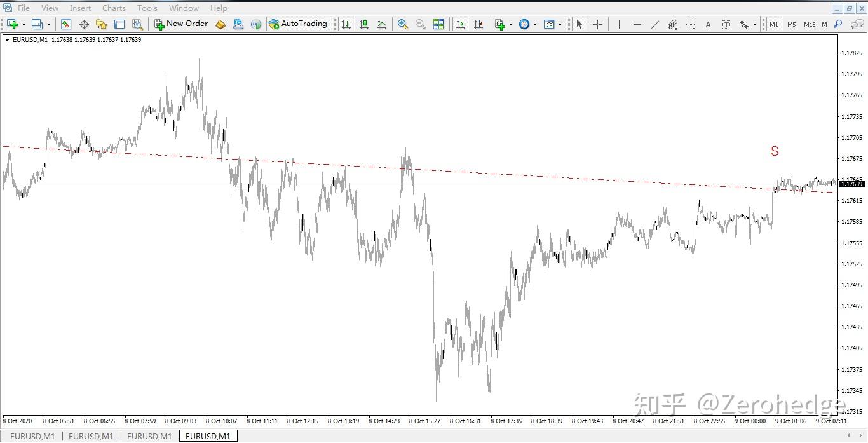The image size is (868, 443).
Task: Launch the MetaEditor gold book icon
Action: coord(220,24)
